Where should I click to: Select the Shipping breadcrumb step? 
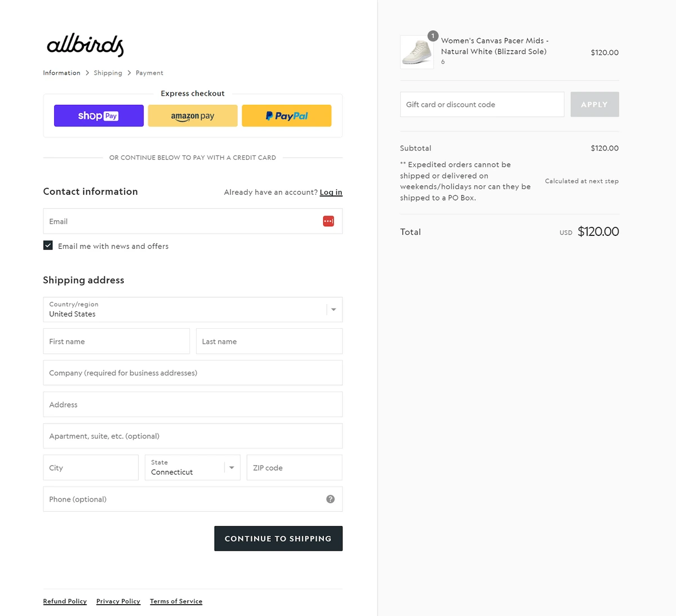pyautogui.click(x=108, y=73)
